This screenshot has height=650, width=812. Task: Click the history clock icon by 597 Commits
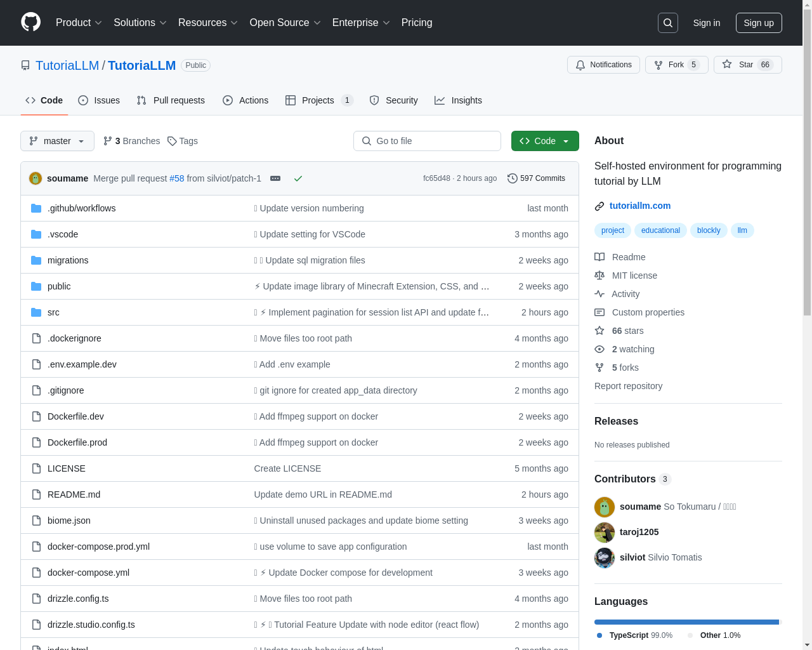[513, 178]
